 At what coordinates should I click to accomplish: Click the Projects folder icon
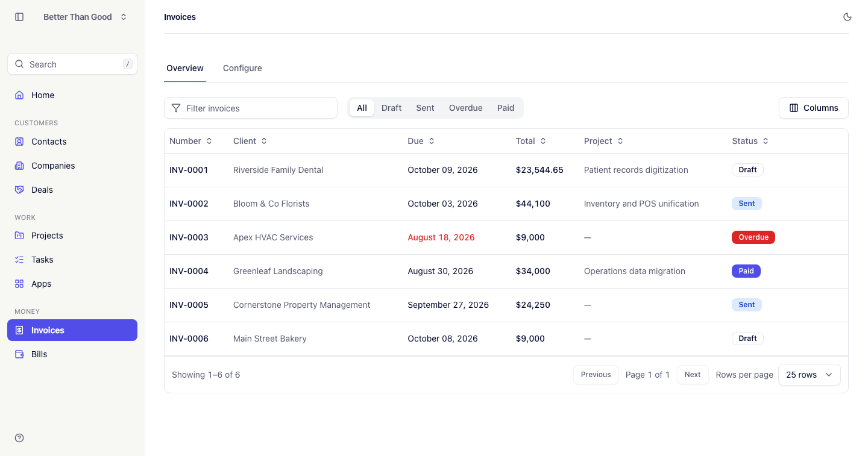19,236
